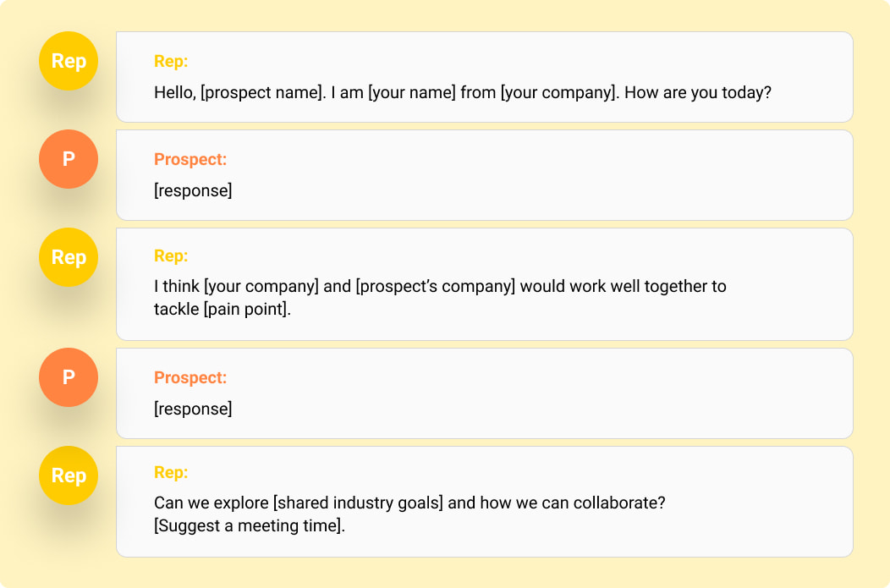
Task: Click the 'Rep:' label above pain point message
Action: (171, 256)
